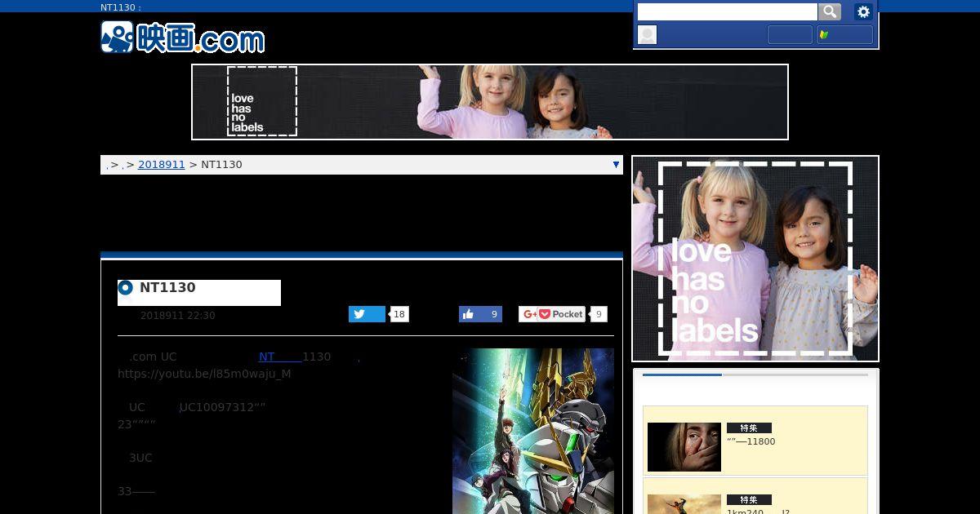Viewport: 980px width, 514px height.
Task: Click the youtu.be URL text
Action: (204, 374)
